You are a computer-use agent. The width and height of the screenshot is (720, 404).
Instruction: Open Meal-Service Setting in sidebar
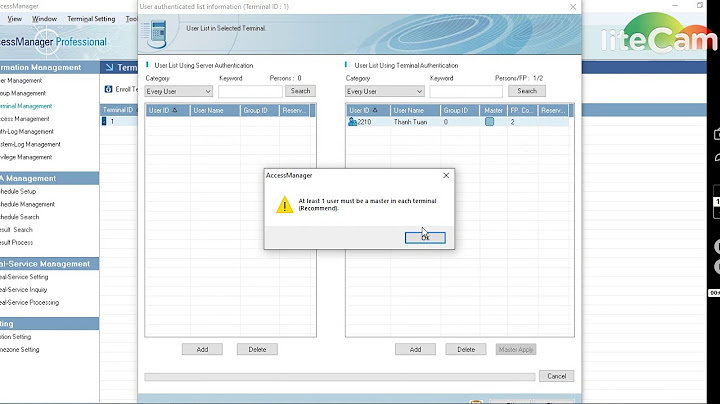tap(24, 277)
